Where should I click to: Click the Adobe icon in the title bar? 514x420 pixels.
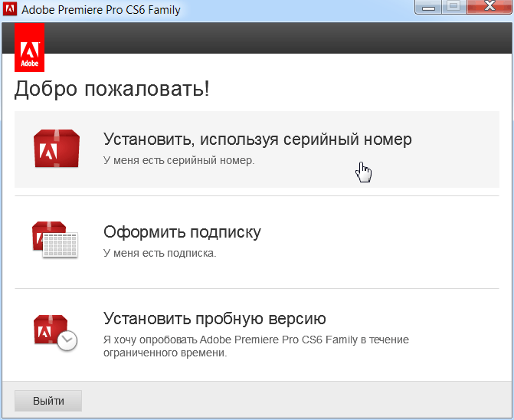pos(10,9)
